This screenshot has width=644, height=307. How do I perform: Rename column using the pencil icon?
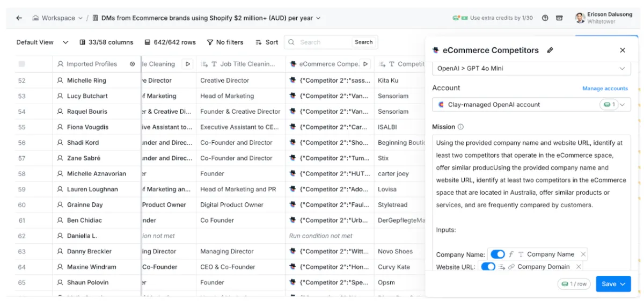click(x=550, y=50)
